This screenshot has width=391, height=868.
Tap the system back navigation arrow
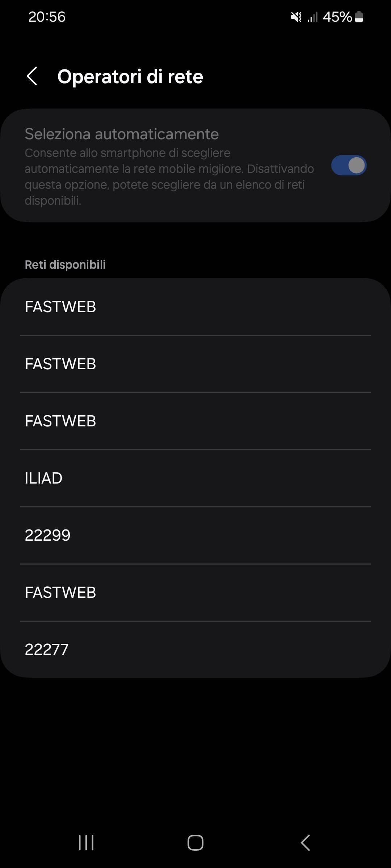[x=305, y=843]
